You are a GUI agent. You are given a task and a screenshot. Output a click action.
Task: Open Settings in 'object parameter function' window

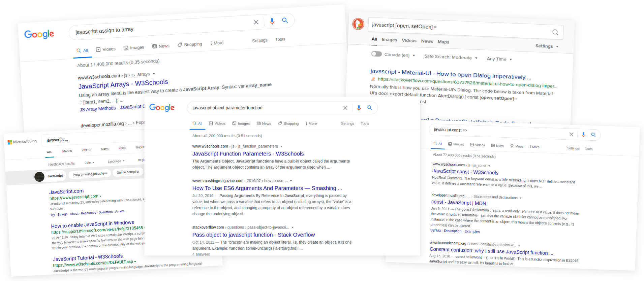point(347,124)
